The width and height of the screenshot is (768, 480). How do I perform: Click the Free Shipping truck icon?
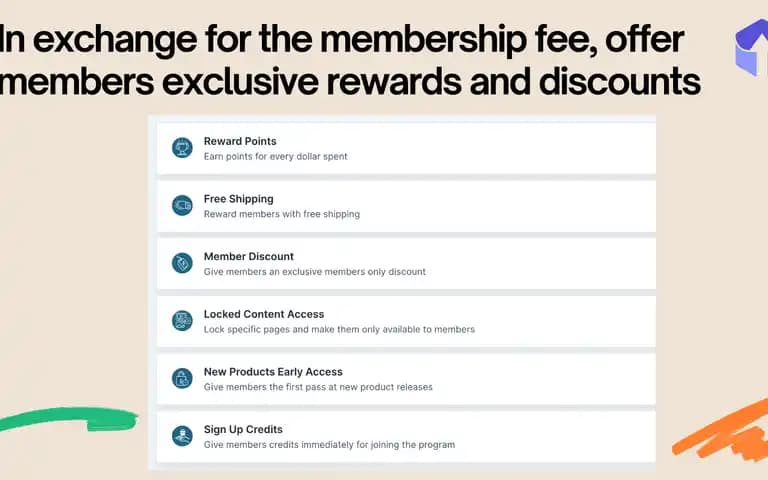coord(182,205)
